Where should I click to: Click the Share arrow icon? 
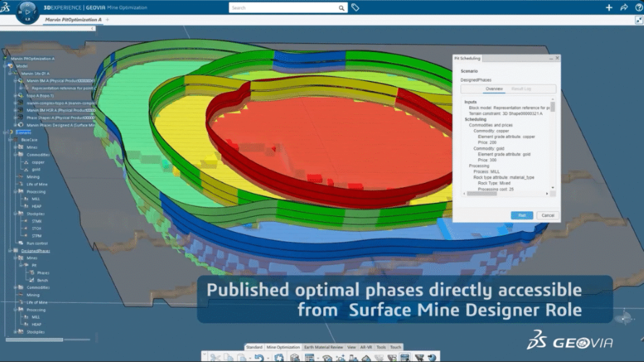624,7
